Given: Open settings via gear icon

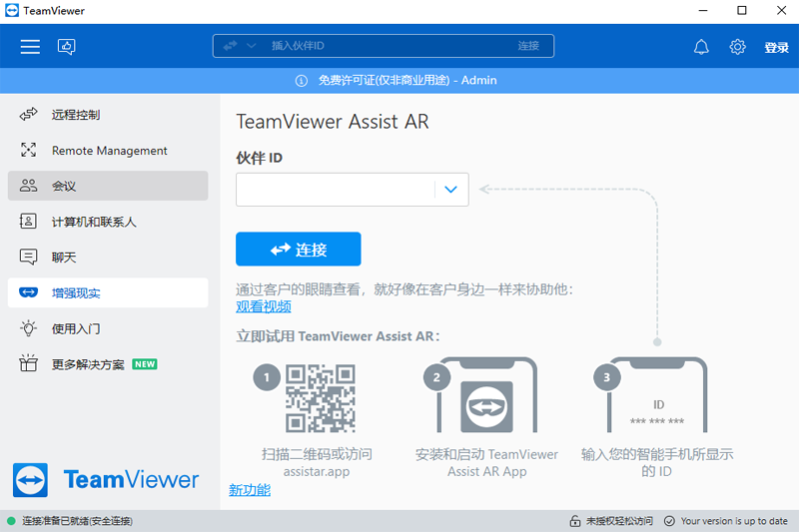Looking at the screenshot, I should (737, 47).
